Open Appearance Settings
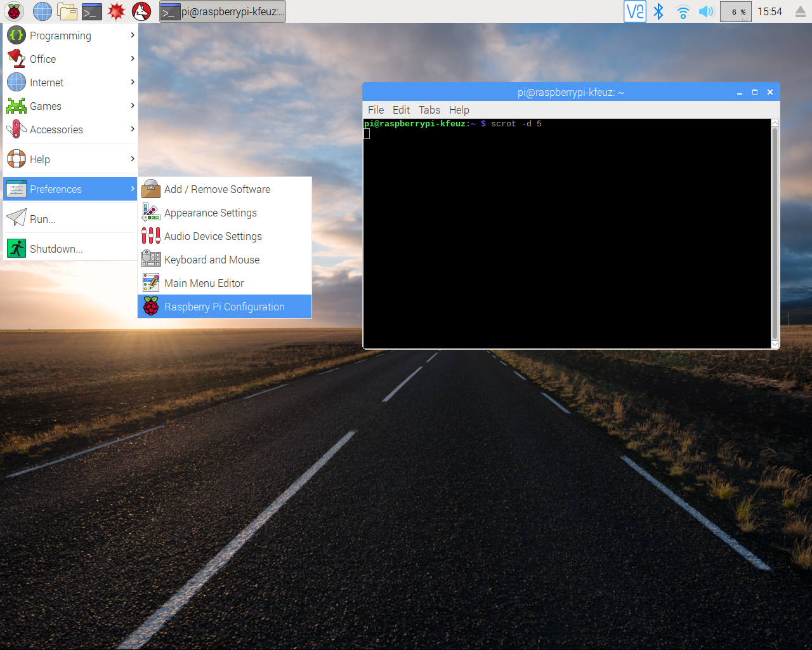Screen dimensions: 812x650 coord(225,213)
